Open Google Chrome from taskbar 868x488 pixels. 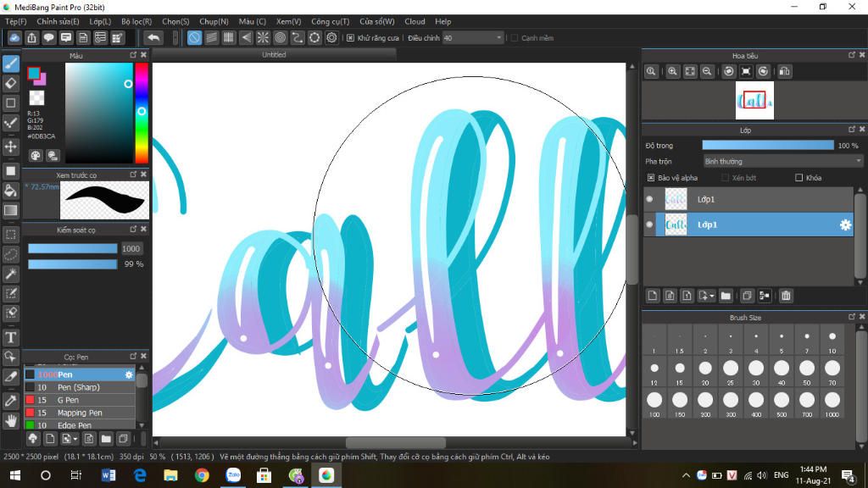coord(202,475)
